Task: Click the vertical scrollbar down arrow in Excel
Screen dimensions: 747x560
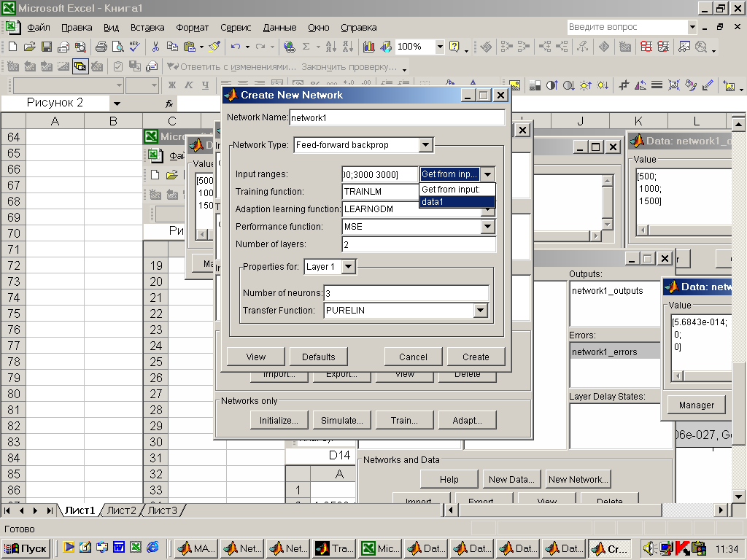Action: pos(738,496)
